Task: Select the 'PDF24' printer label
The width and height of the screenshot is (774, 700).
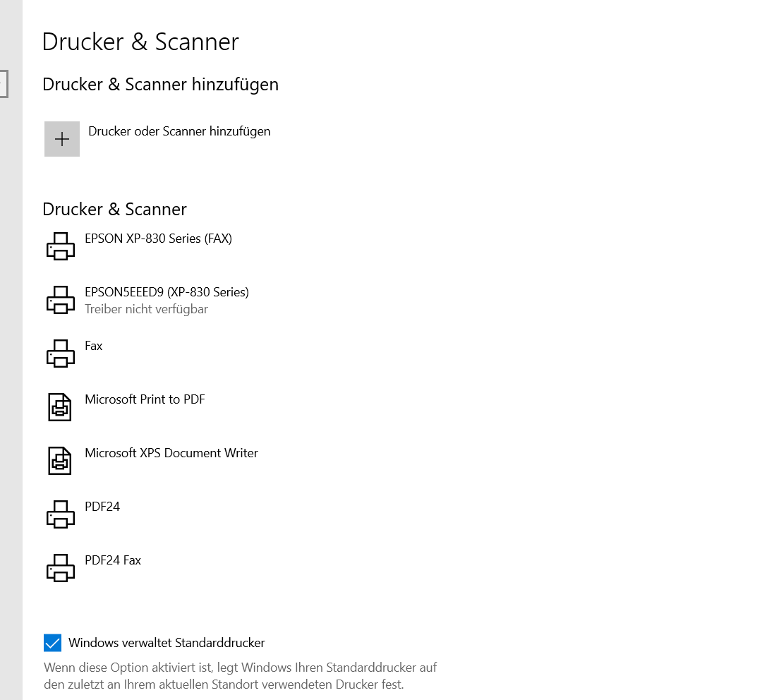Action: [x=102, y=507]
